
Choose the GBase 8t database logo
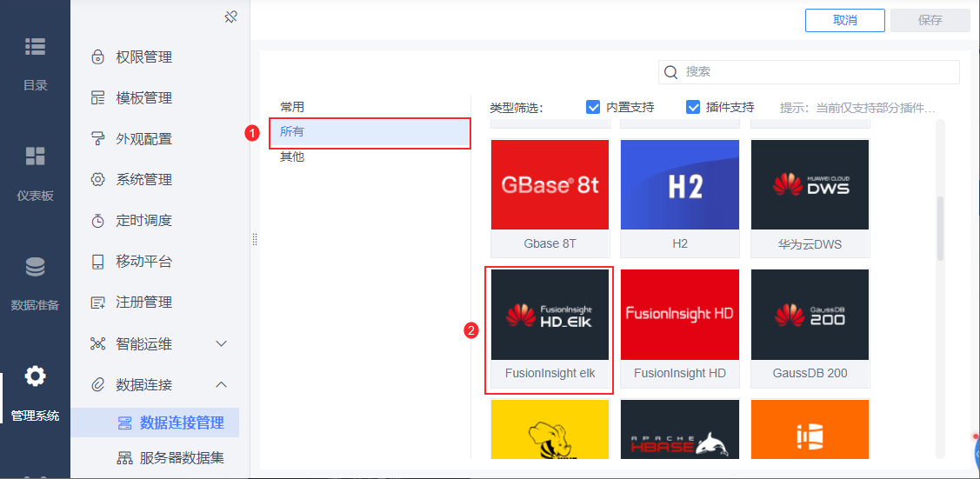550,185
